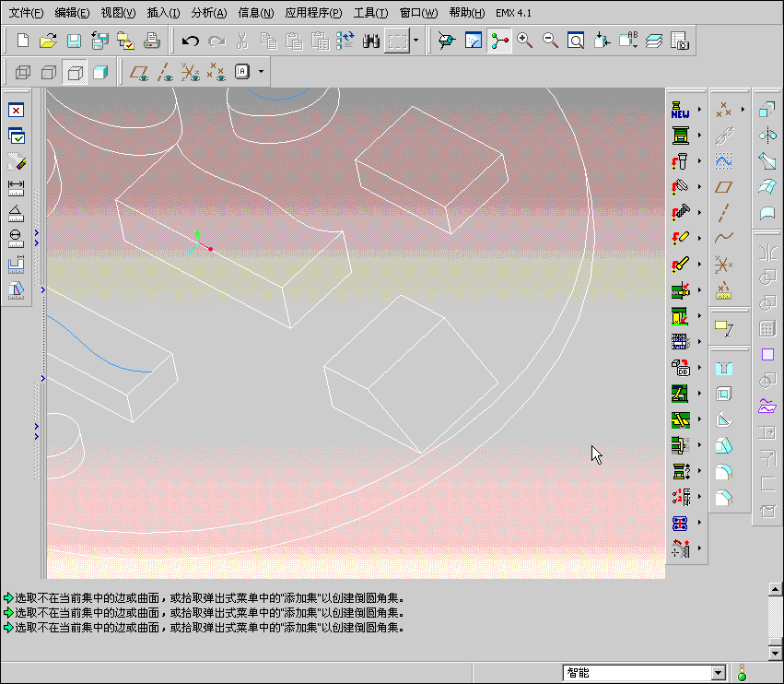
Task: Click the EMX NEW project icon
Action: click(681, 110)
